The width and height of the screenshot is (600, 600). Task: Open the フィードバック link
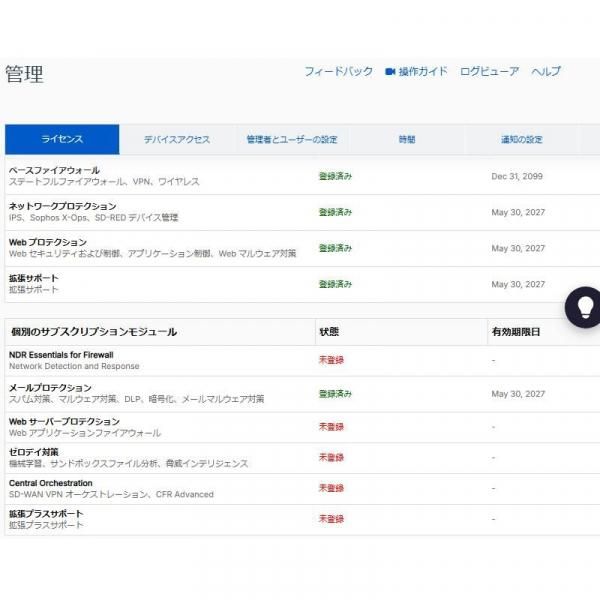coord(338,72)
